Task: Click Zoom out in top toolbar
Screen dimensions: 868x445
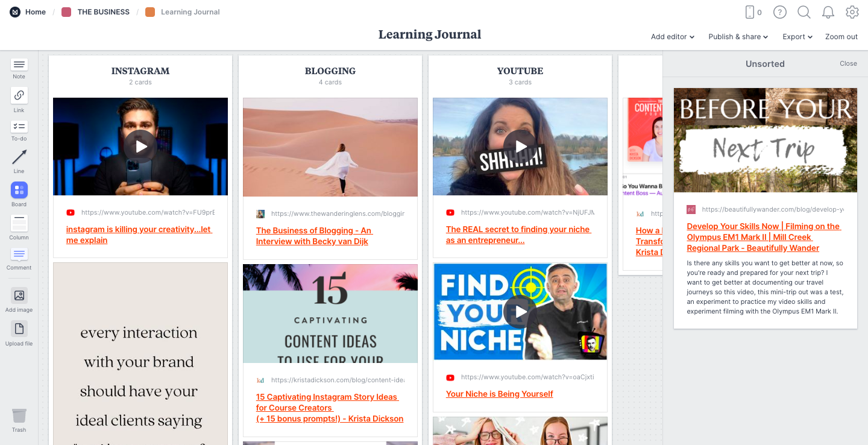Action: pos(841,37)
